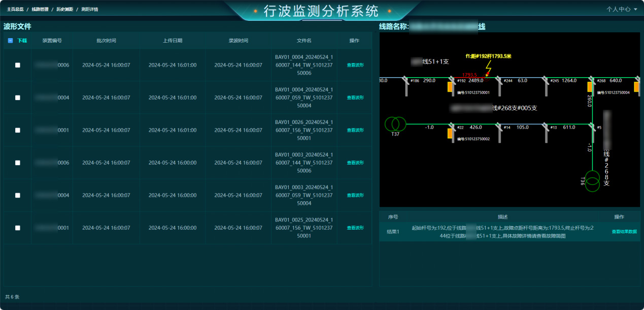Viewport: 644px width, 310px height.
Task: Click orange device 510123750004 at pole #268
Action: click(591, 87)
